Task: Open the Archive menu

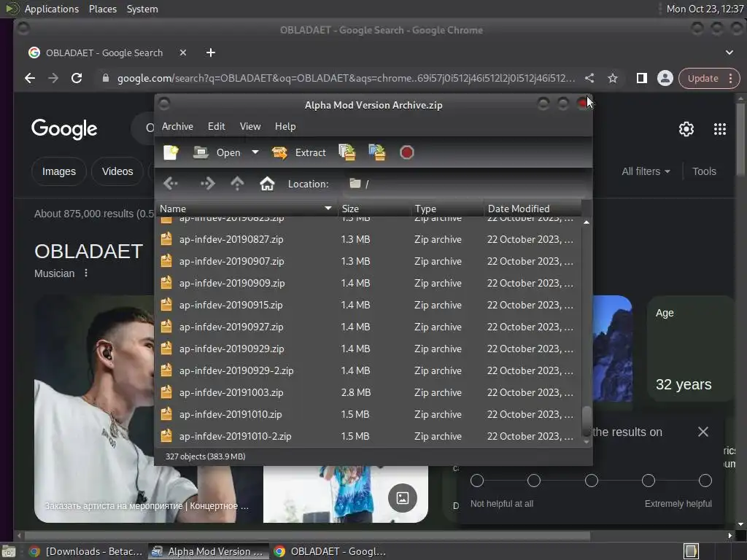Action: click(x=177, y=126)
